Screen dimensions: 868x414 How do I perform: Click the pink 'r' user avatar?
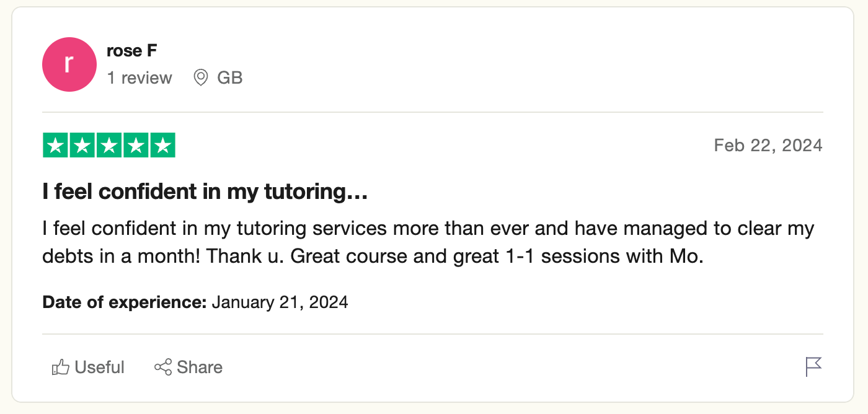(x=69, y=64)
